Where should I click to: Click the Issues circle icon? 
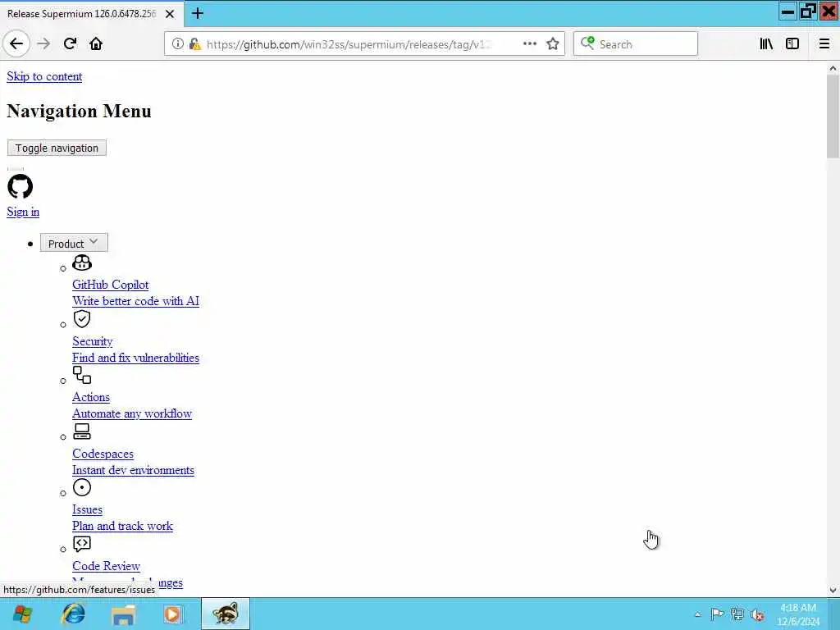point(82,487)
